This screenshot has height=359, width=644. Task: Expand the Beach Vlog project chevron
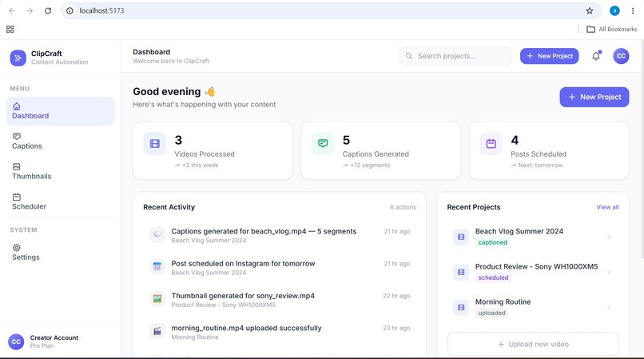point(609,237)
